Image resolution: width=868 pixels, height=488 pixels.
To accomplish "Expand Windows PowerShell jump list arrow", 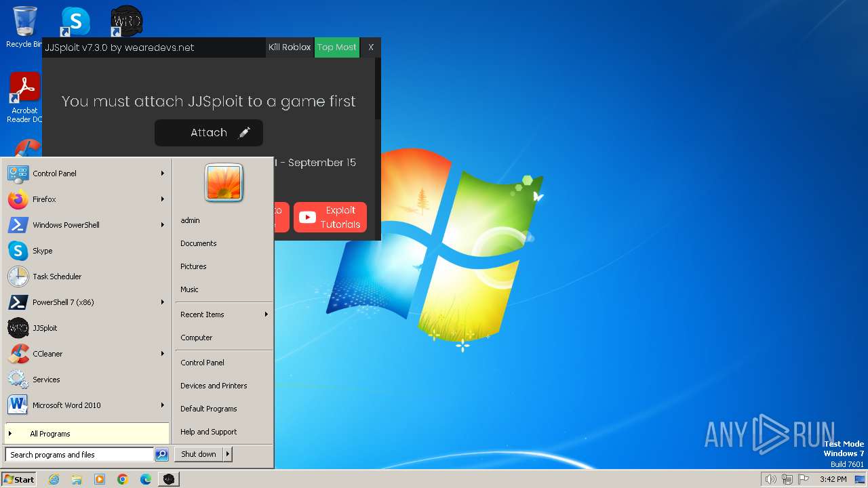I will 163,225.
